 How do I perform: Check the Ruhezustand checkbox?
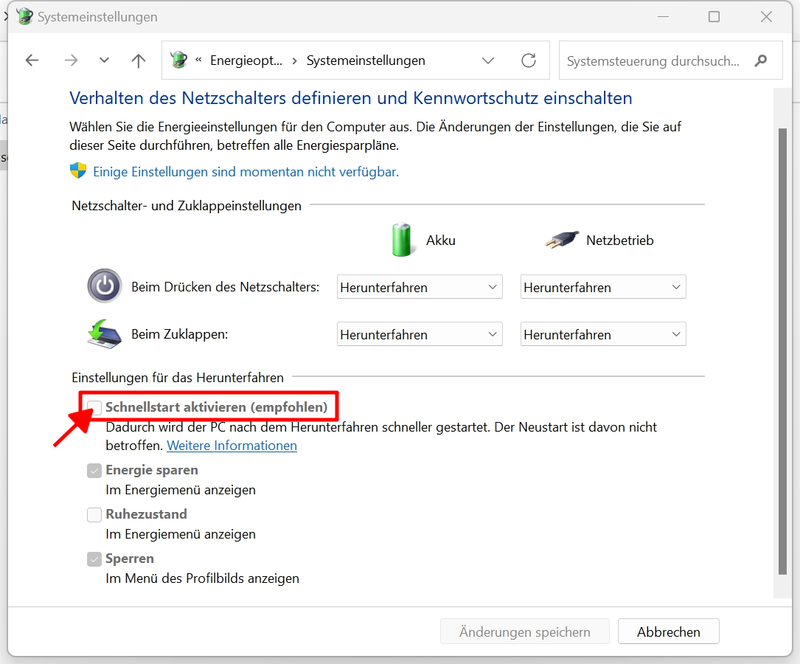point(94,515)
